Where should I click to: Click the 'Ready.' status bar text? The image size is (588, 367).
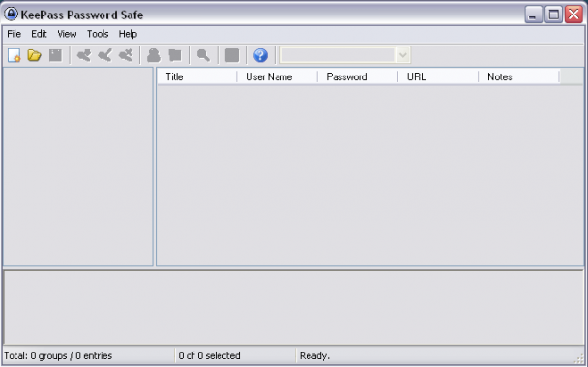point(314,355)
